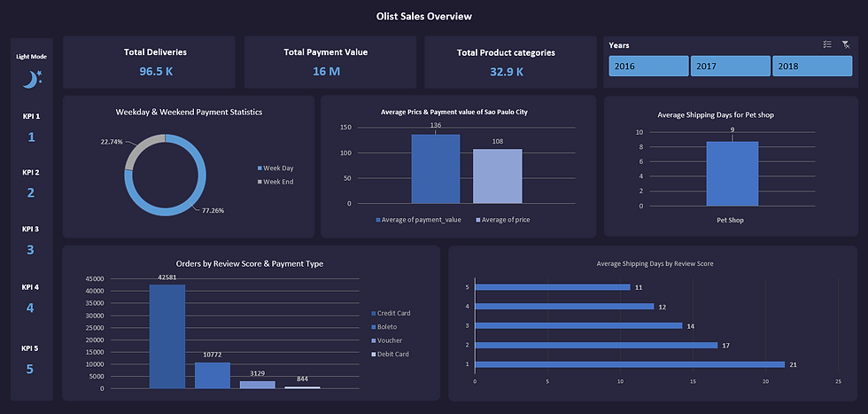Click the Sao Paulo City chart title

coord(453,112)
